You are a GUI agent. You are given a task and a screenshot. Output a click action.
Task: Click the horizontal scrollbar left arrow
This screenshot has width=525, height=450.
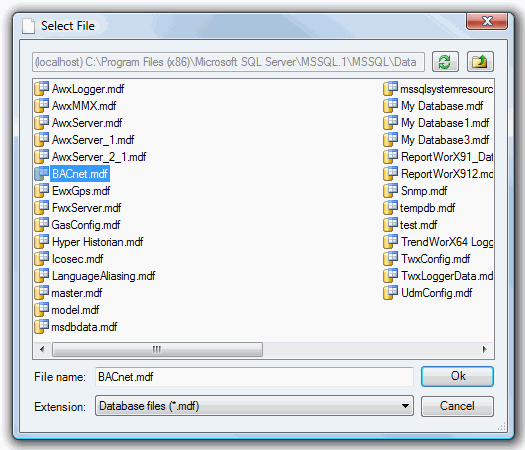coord(42,350)
